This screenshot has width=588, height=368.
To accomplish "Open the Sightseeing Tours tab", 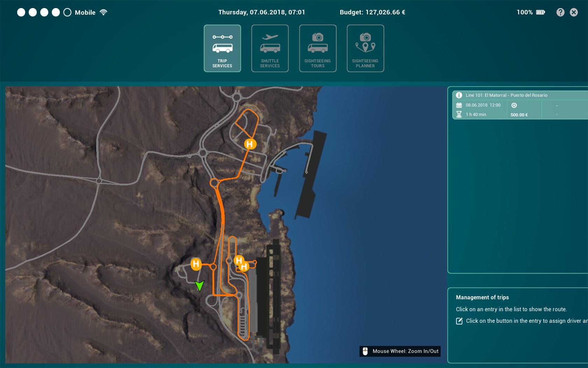I will click(317, 48).
